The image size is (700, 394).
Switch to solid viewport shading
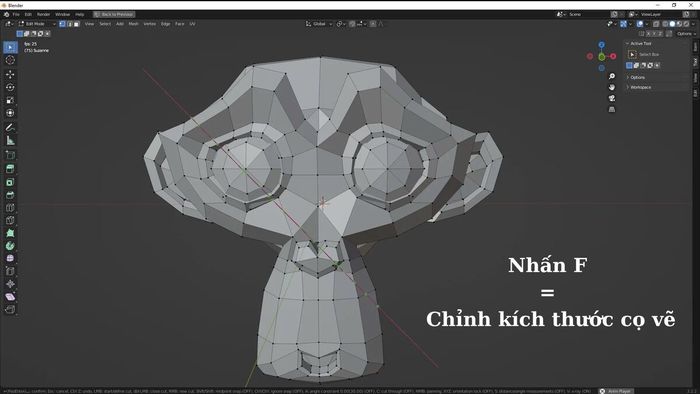click(672, 24)
